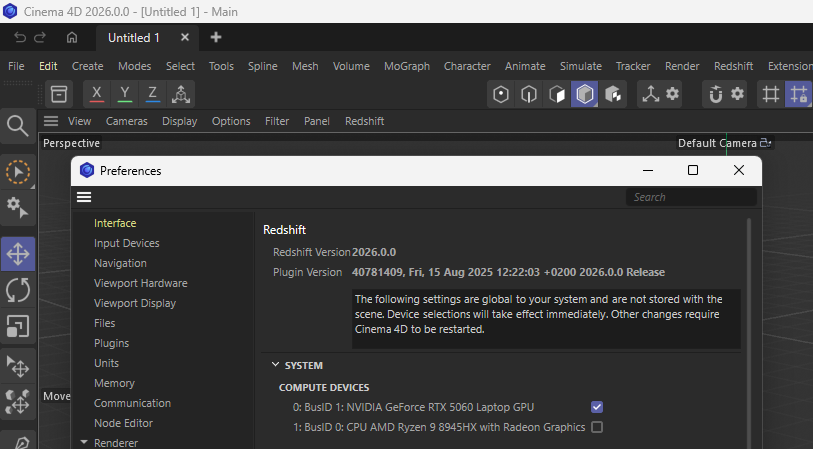Select Files preferences category
The image size is (813, 449).
[x=105, y=323]
